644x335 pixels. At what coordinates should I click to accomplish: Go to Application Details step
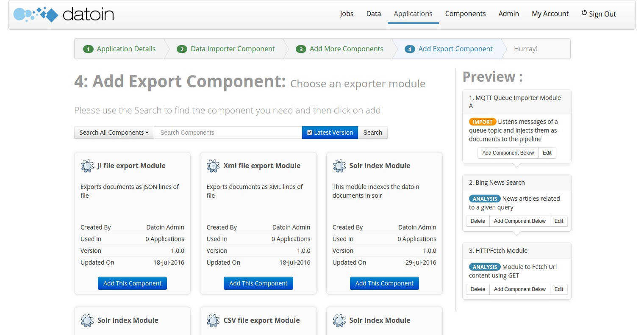(x=126, y=49)
